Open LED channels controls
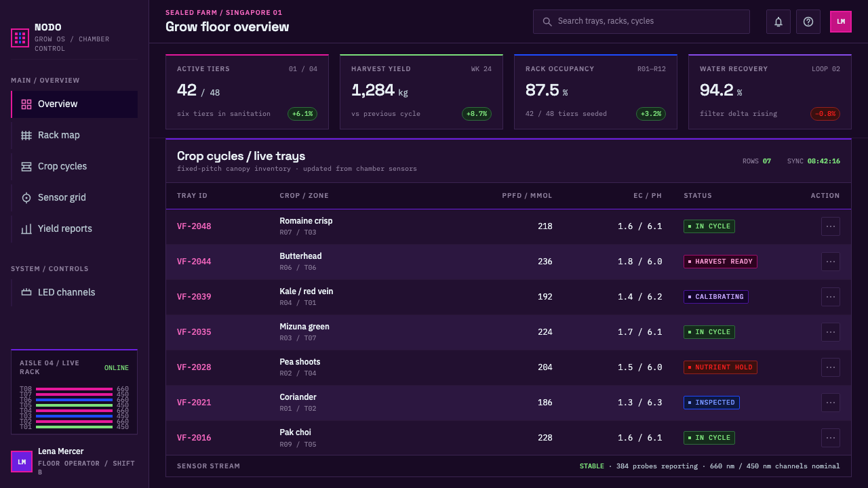This screenshot has height=488, width=868. click(x=75, y=293)
